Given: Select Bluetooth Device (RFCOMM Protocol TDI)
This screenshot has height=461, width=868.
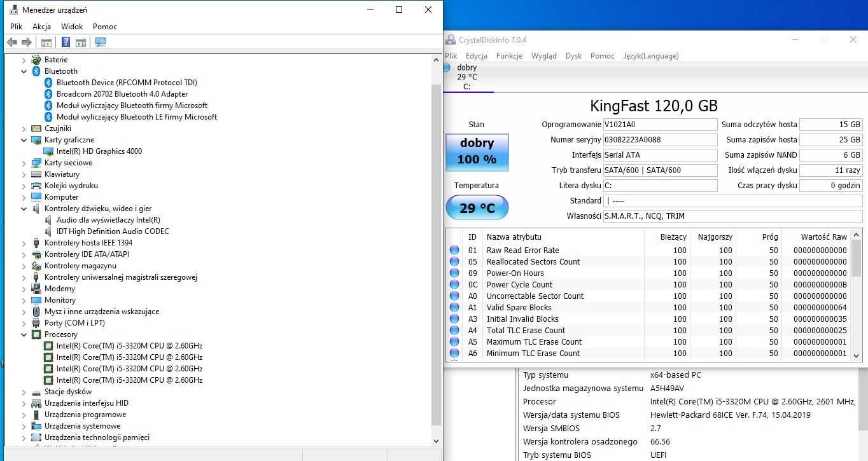Looking at the screenshot, I should click(127, 83).
